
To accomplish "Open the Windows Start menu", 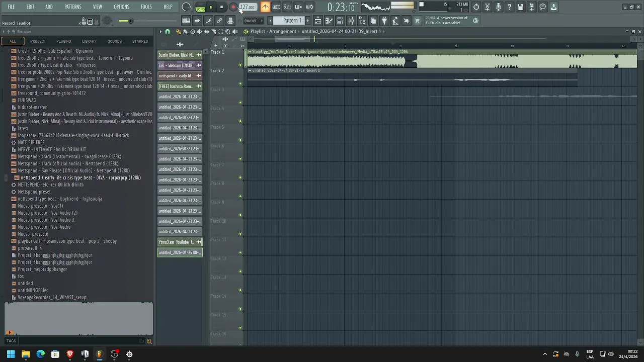I will (11, 354).
